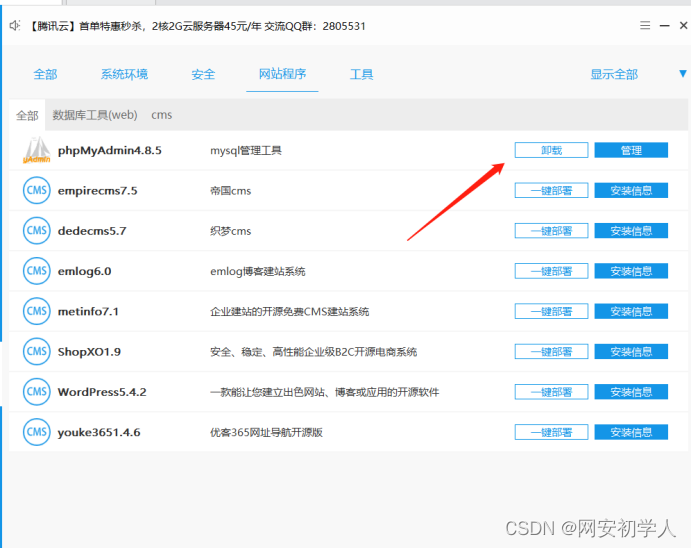The image size is (692, 548).
Task: Click the CMS icon for empirecms7.5
Action: [37, 191]
